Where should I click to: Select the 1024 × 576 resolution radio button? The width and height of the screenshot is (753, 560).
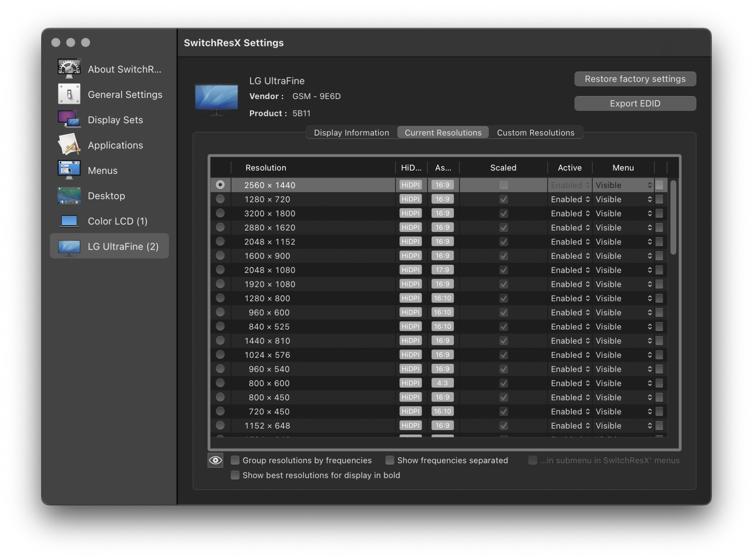[220, 354]
